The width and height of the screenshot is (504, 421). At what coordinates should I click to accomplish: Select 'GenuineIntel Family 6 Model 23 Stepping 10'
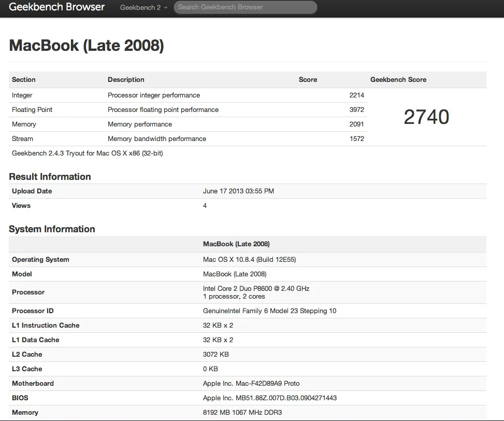[x=269, y=311]
